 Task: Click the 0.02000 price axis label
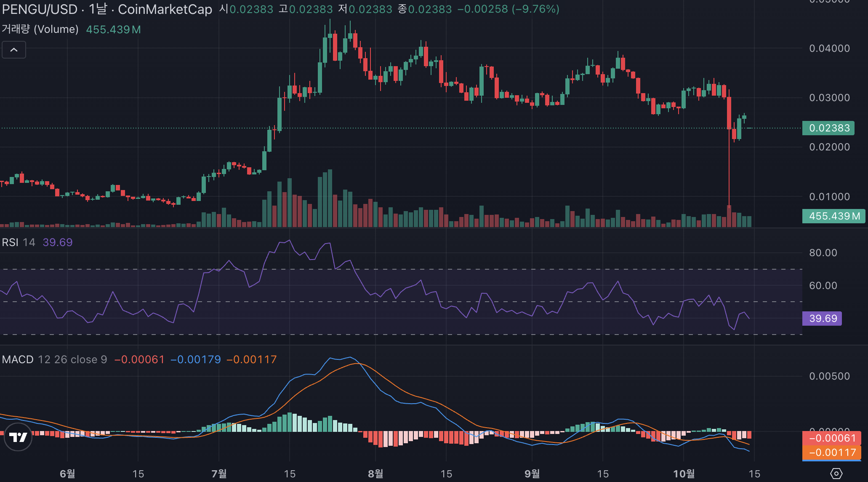click(830, 147)
